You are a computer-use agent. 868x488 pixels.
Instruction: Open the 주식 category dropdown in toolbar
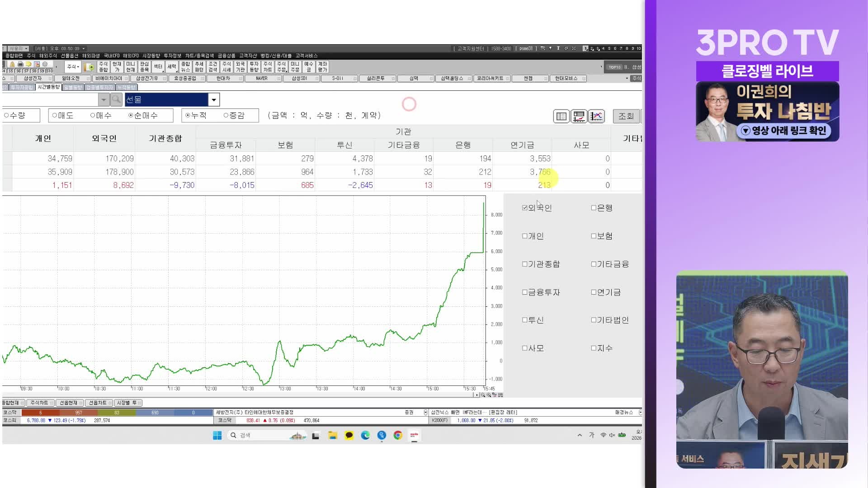click(x=73, y=67)
